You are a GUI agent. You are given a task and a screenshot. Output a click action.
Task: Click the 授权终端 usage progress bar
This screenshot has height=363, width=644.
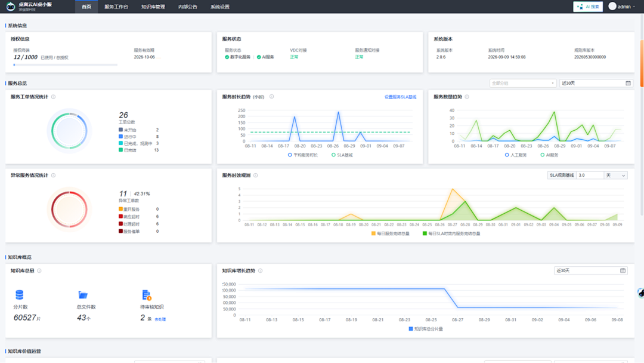click(x=66, y=64)
